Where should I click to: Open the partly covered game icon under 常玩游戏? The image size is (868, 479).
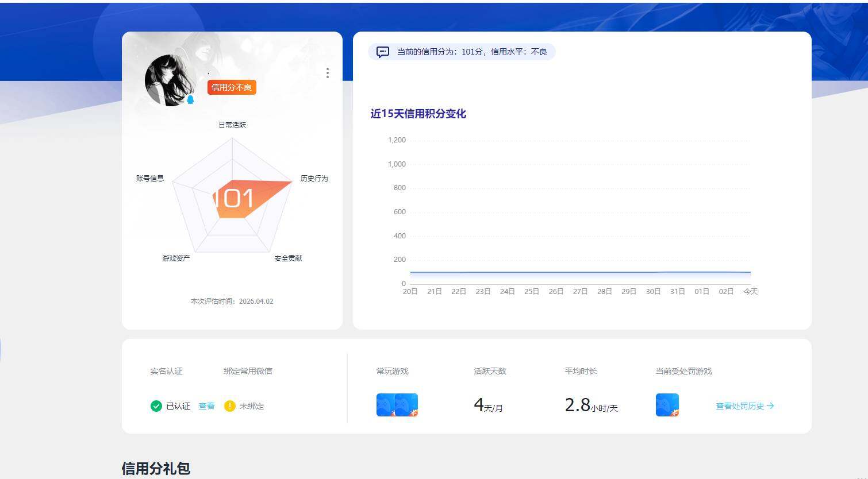[385, 405]
